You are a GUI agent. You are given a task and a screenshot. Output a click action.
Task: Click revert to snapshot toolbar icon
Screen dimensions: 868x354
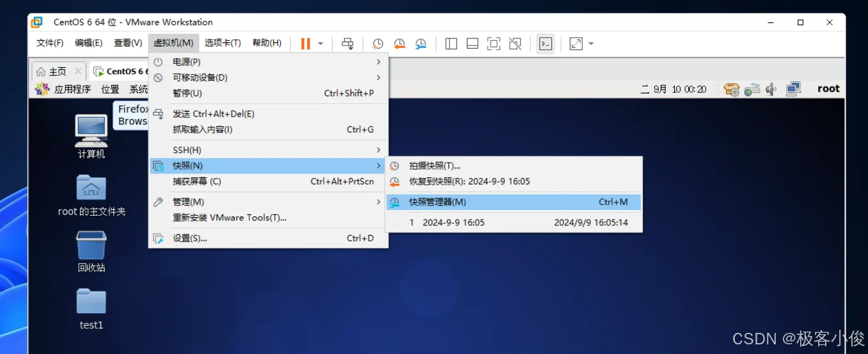[x=399, y=44]
